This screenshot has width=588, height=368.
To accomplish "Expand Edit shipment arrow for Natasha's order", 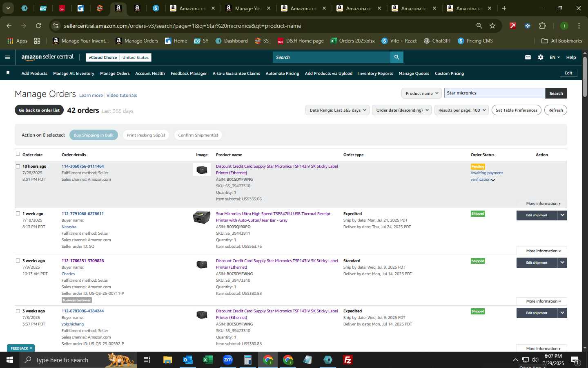I will tap(562, 215).
